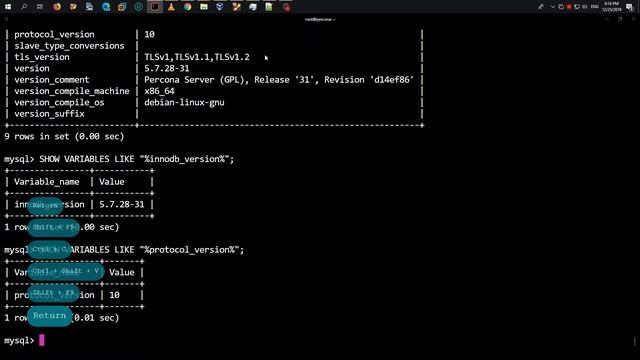Viewport: 640px width, 360px height.
Task: Click the 'slave_type_conversions' variable name
Action: [69, 46]
